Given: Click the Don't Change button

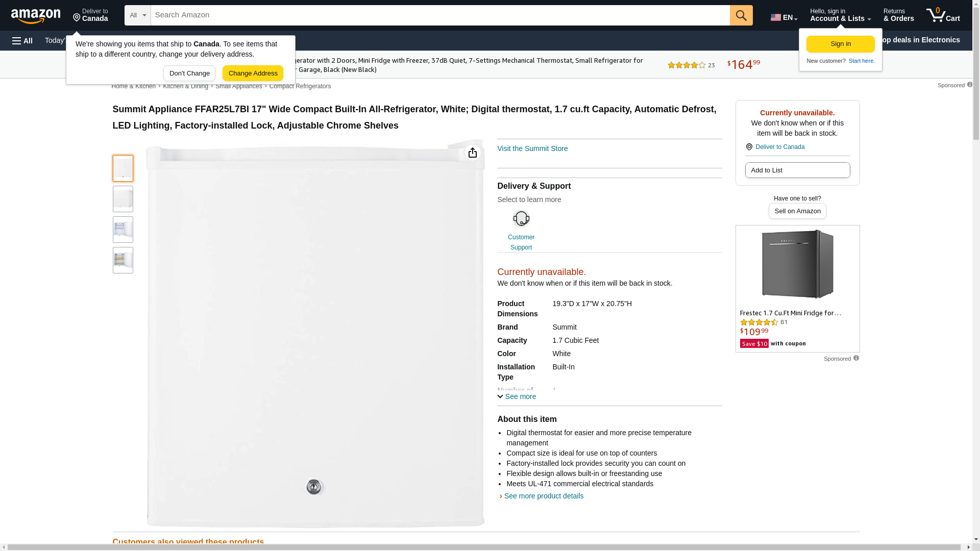Looking at the screenshot, I should pyautogui.click(x=189, y=73).
